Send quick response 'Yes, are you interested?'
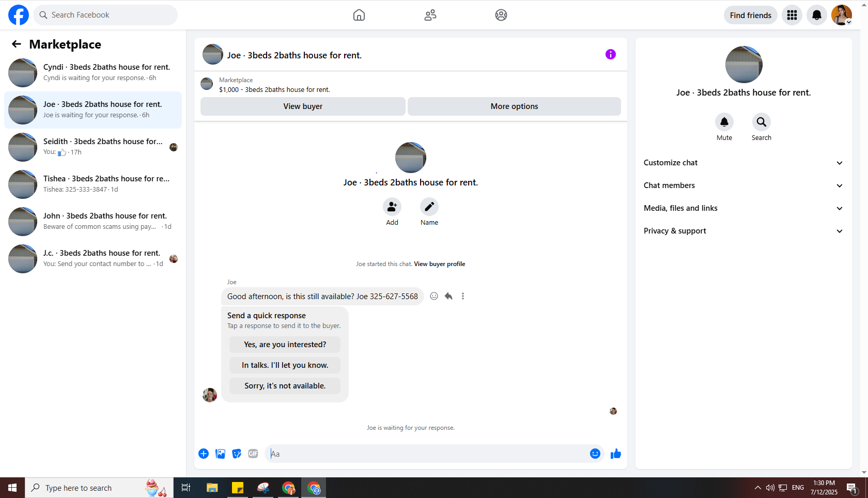 coord(285,345)
